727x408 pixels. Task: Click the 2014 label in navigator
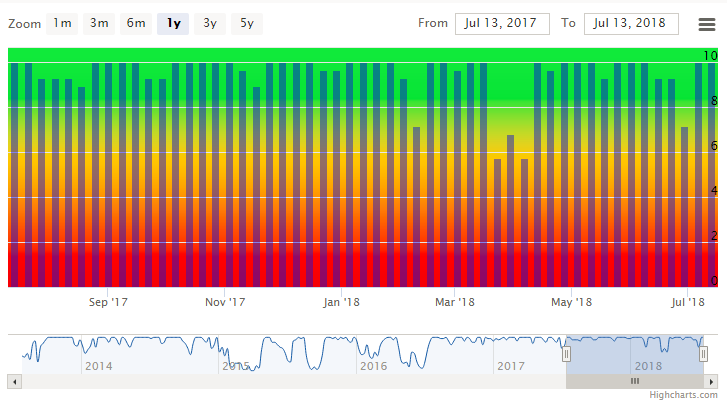pos(99,366)
